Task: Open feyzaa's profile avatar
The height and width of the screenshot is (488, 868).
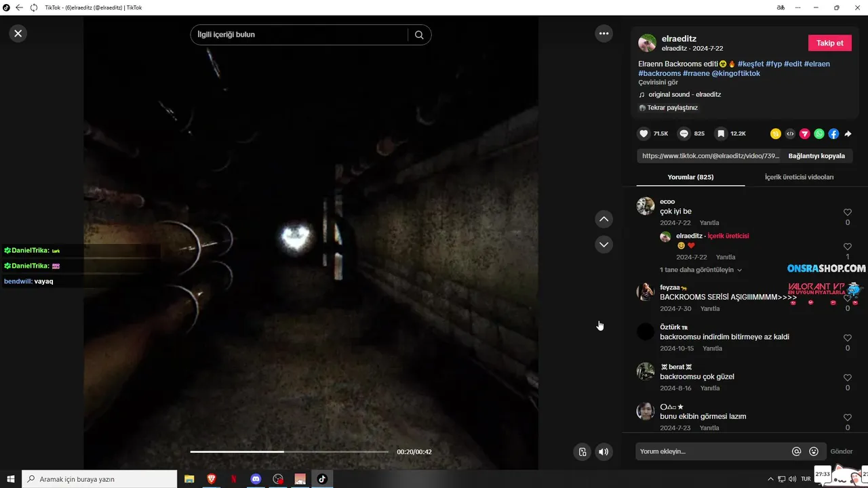Action: pos(646,291)
